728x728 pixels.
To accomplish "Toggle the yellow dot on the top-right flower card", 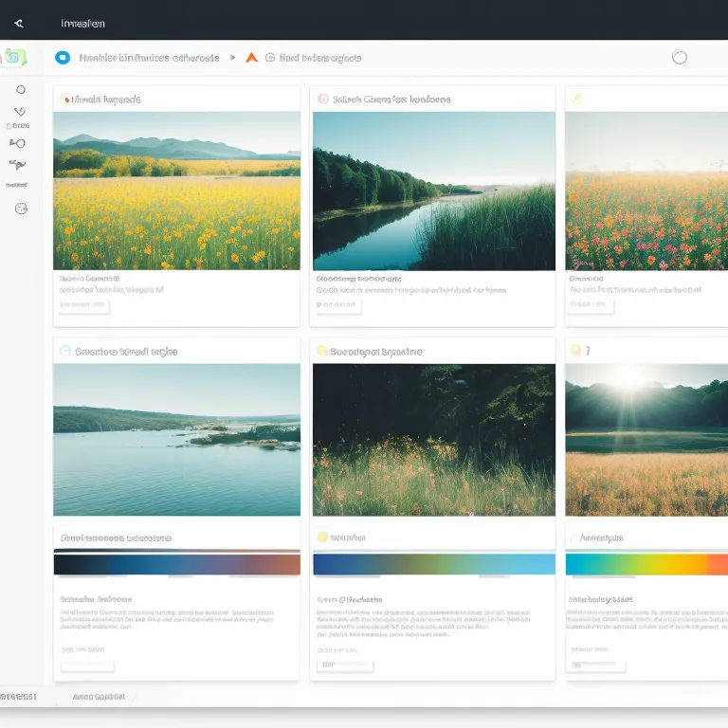I will point(576,99).
